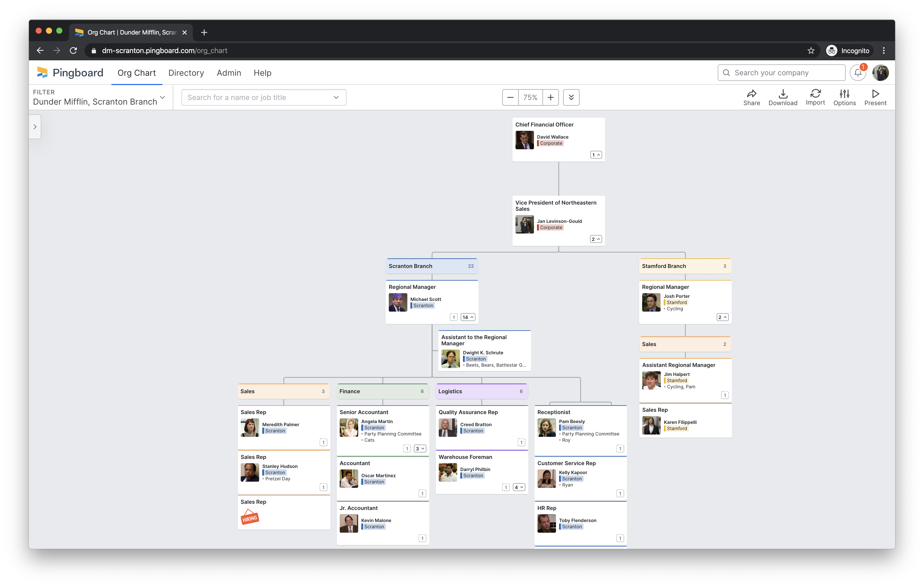Click the Scranton Branch group header
Screen dimensions: 924x587
coord(432,266)
